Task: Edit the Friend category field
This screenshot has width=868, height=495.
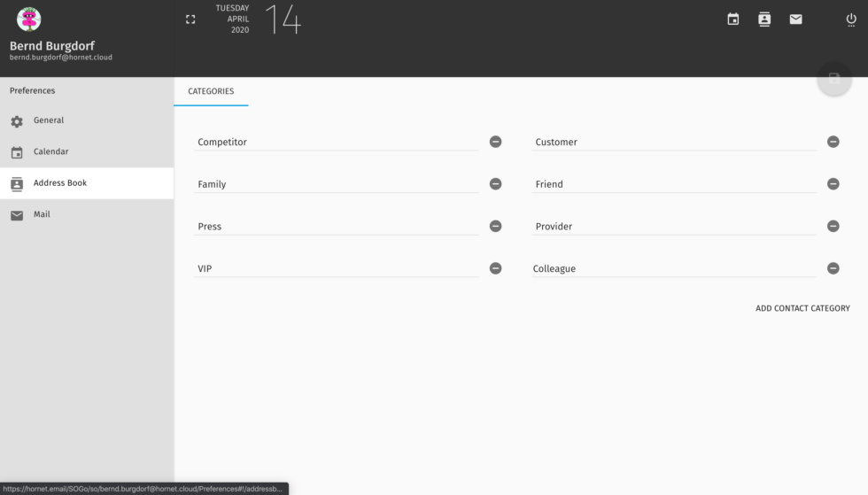Action: 674,184
